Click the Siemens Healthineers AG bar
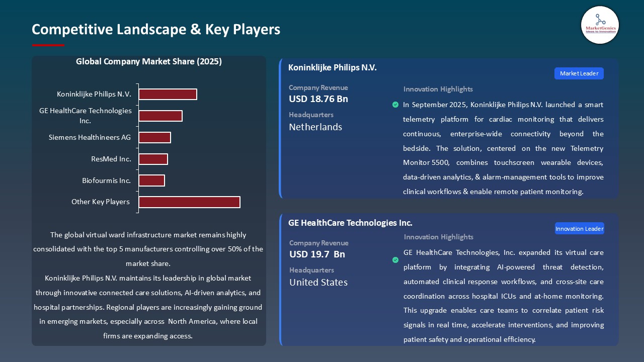The height and width of the screenshot is (362, 644). [155, 137]
